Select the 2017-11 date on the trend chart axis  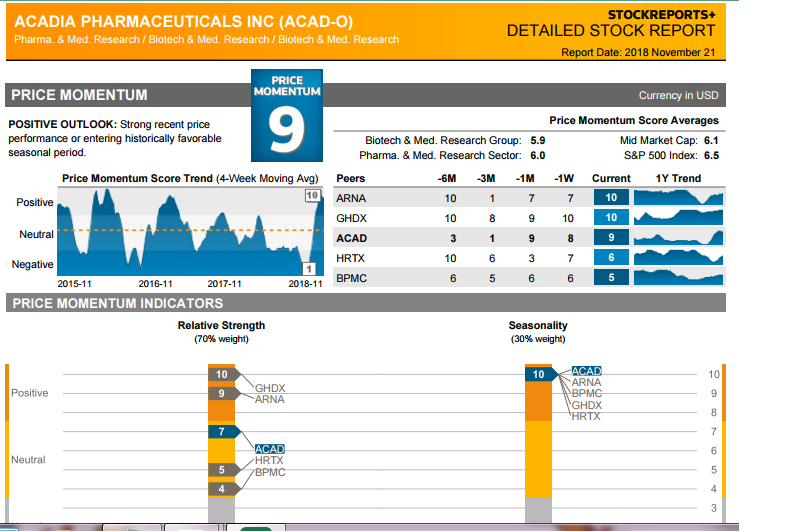coord(224,284)
